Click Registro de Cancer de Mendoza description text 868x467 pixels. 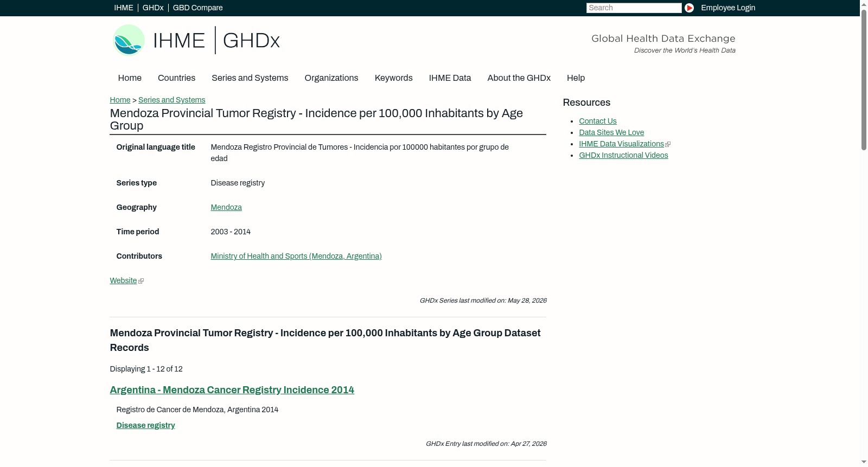coord(197,410)
